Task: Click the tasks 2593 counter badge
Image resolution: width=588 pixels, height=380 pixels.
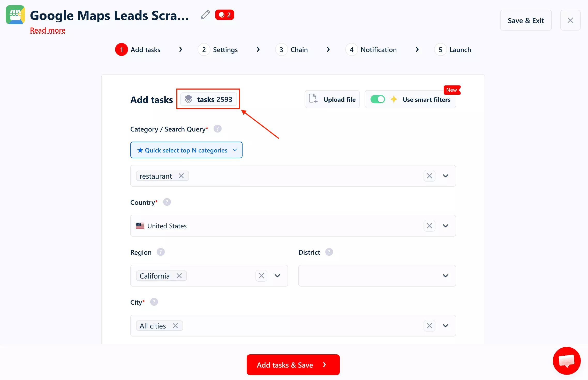Action: [208, 99]
